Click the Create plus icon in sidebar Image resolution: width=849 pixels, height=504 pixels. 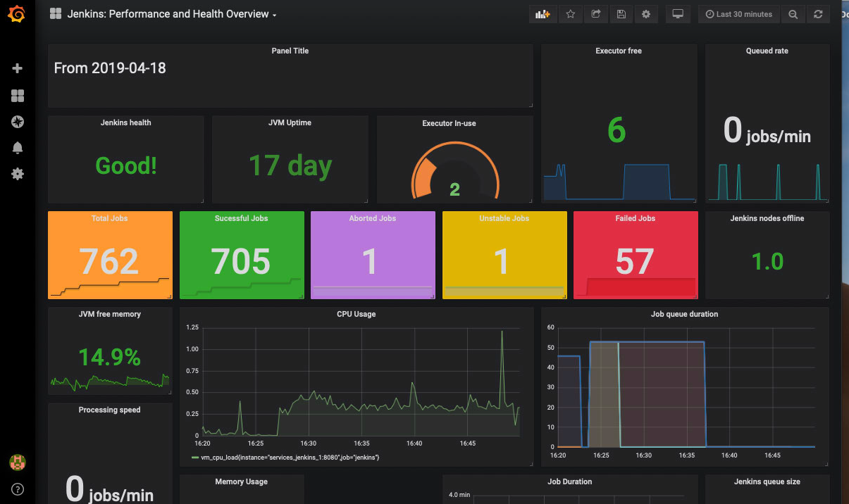click(x=18, y=68)
